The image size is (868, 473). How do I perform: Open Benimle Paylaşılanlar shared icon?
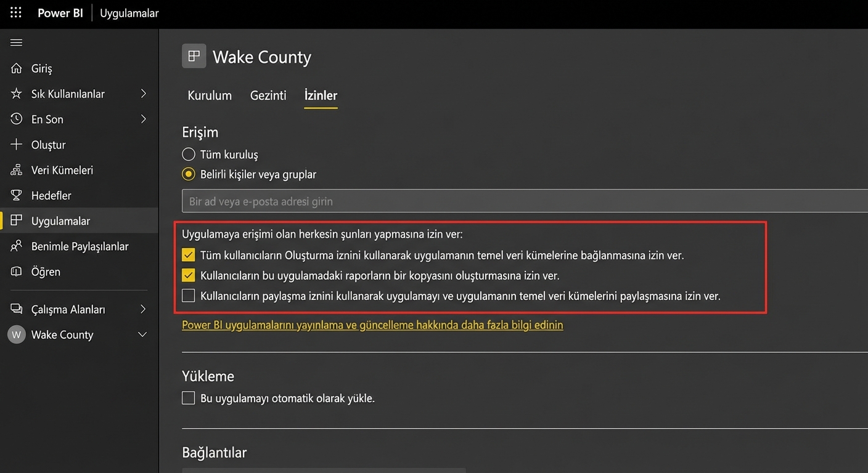coord(17,246)
